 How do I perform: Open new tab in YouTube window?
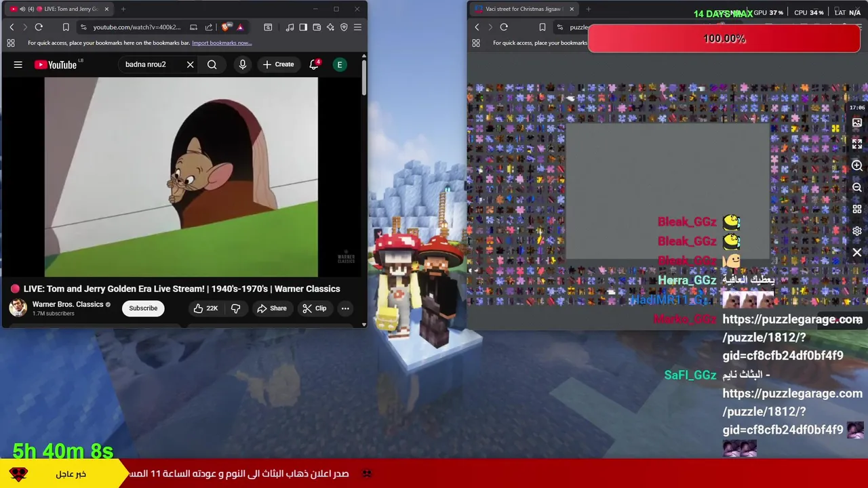(123, 9)
